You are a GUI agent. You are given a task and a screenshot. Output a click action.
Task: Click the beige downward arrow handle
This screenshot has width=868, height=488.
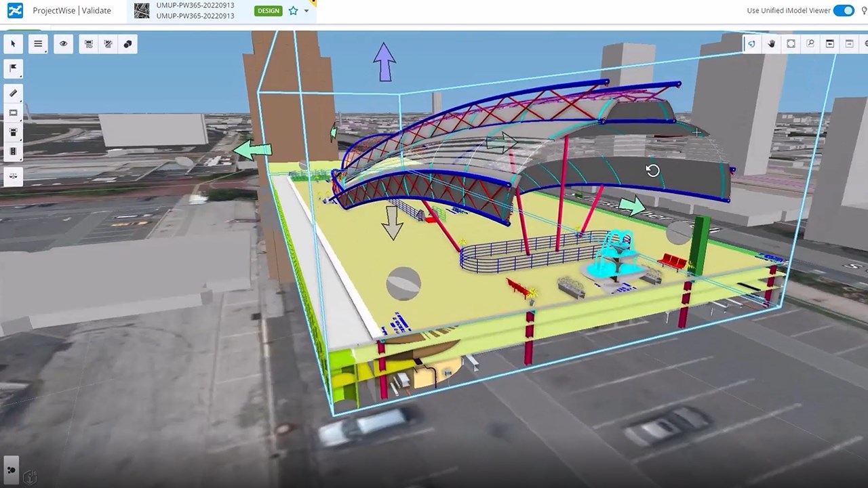392,222
